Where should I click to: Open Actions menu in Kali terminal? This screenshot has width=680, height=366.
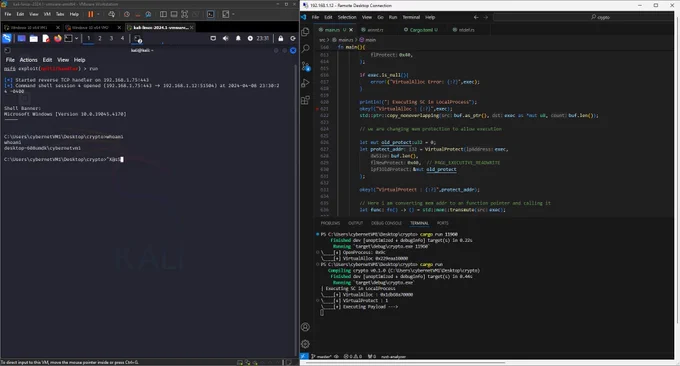pos(28,60)
